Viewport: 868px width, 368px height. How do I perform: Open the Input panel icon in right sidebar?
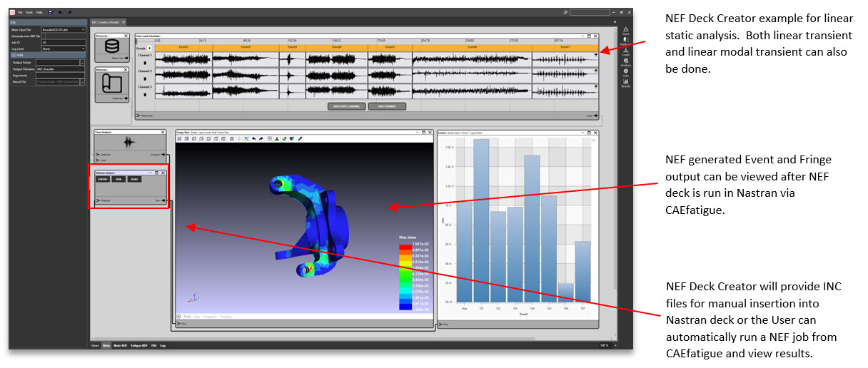625,31
